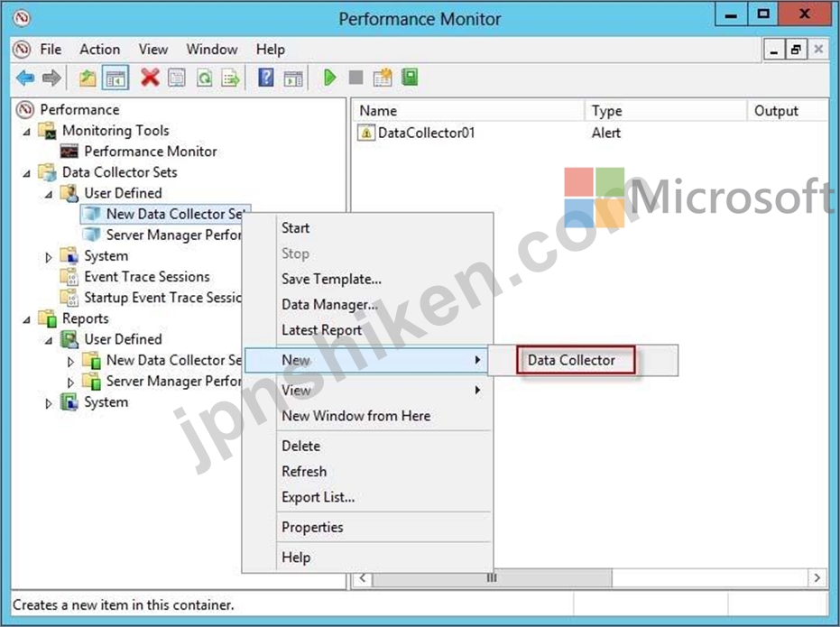Open the Action menu

pyautogui.click(x=99, y=50)
